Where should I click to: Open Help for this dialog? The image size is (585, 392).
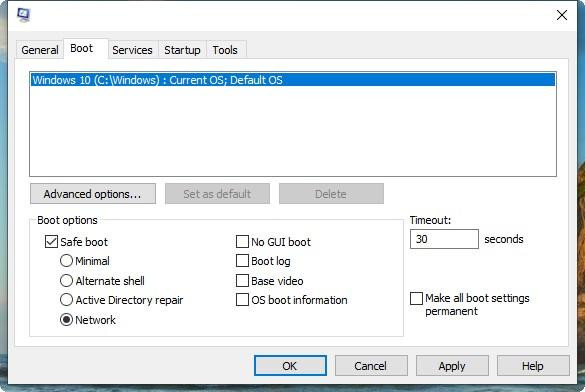click(x=533, y=366)
